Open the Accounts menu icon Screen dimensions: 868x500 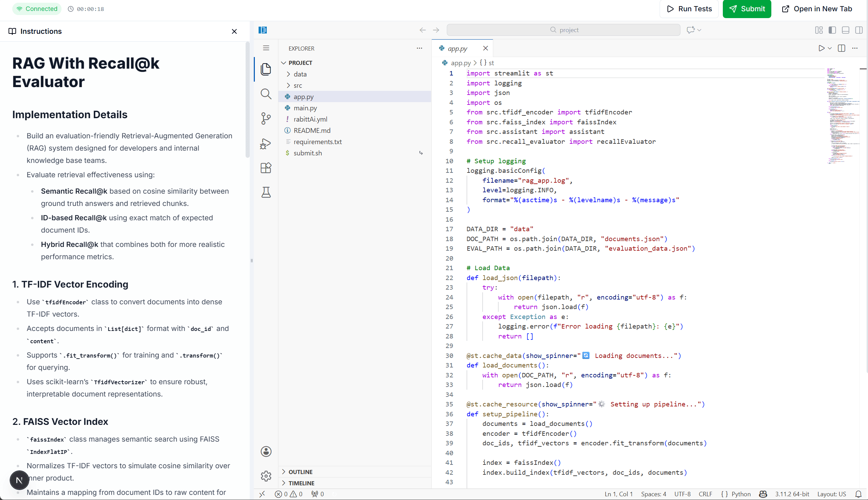(266, 452)
